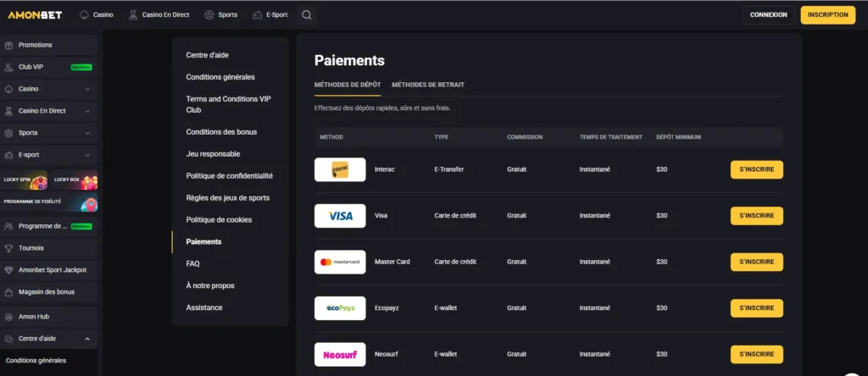This screenshot has height=376, width=868.
Task: Click the E-Sport gamepad icon in top bar
Action: click(258, 15)
